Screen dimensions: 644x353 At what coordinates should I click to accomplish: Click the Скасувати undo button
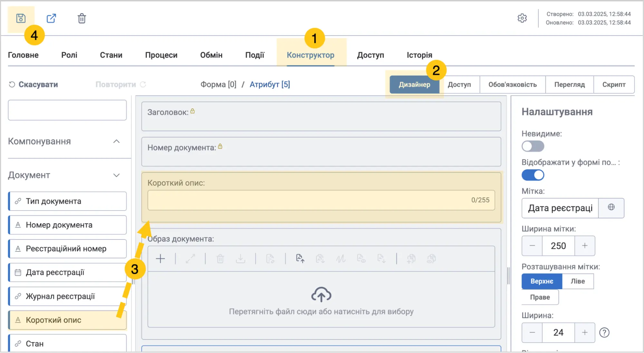34,84
